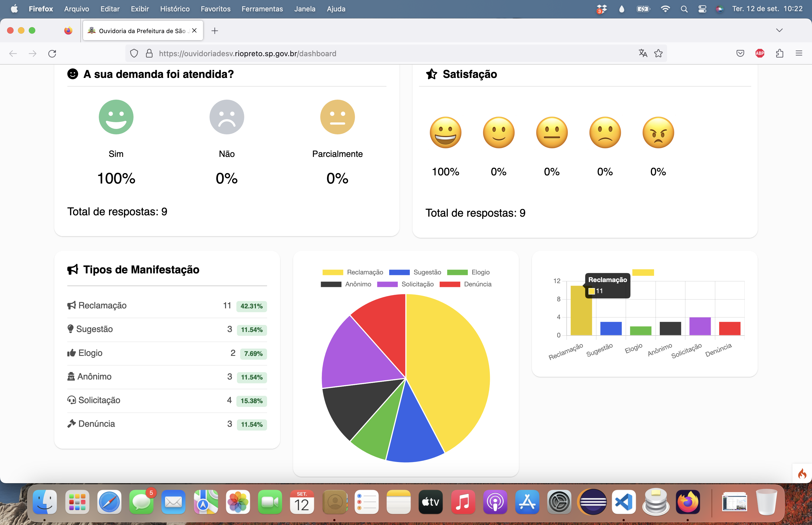Open the Ferramentas menu
Viewport: 812px width, 525px height.
(262, 9)
